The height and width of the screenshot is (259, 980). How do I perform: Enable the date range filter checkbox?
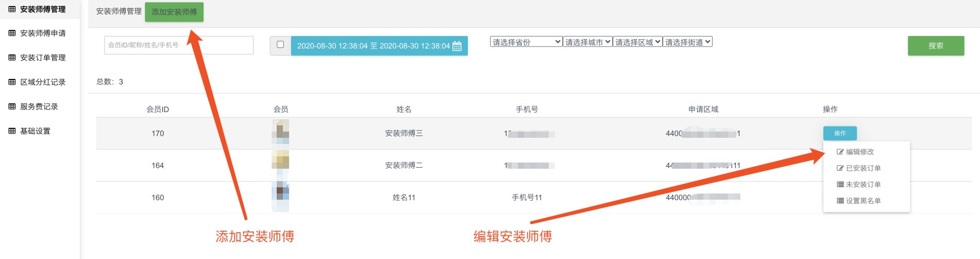click(280, 45)
